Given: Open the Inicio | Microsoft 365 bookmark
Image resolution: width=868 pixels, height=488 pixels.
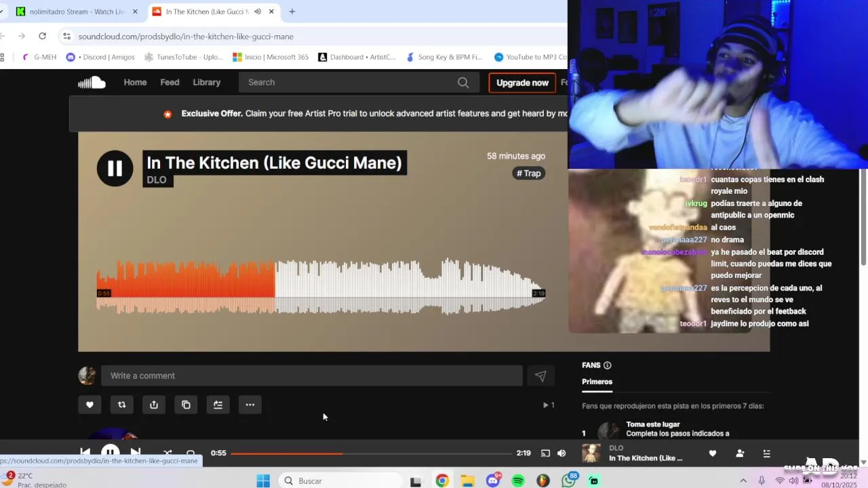Looking at the screenshot, I should click(271, 57).
